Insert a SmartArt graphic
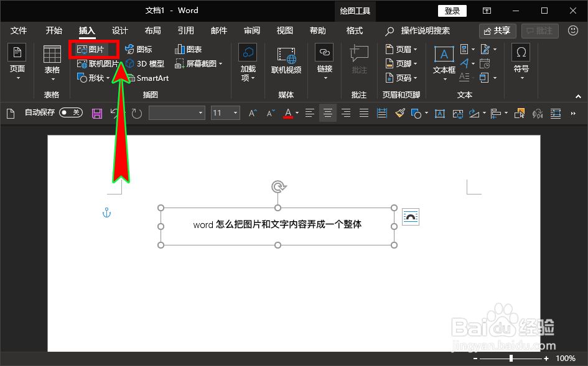Viewport: 588px width, 366px height. pyautogui.click(x=147, y=78)
